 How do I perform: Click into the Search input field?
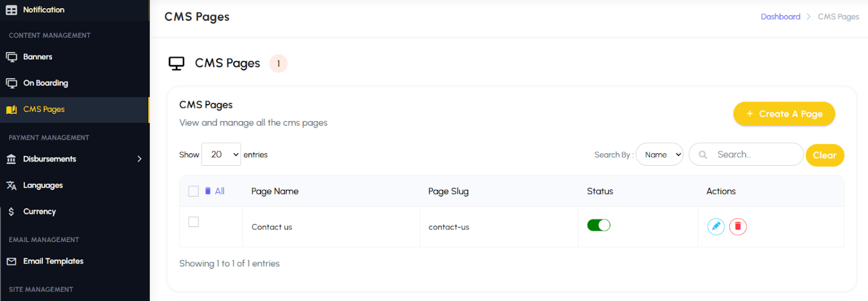click(746, 154)
